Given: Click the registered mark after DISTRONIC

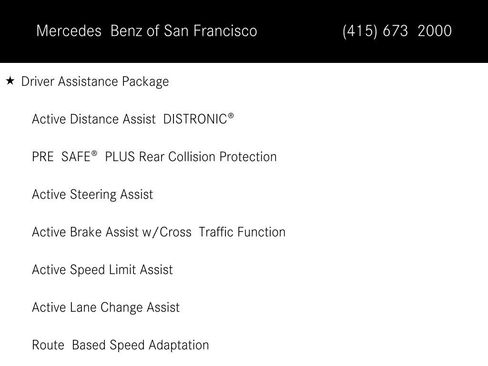Looking at the screenshot, I should pyautogui.click(x=231, y=115).
